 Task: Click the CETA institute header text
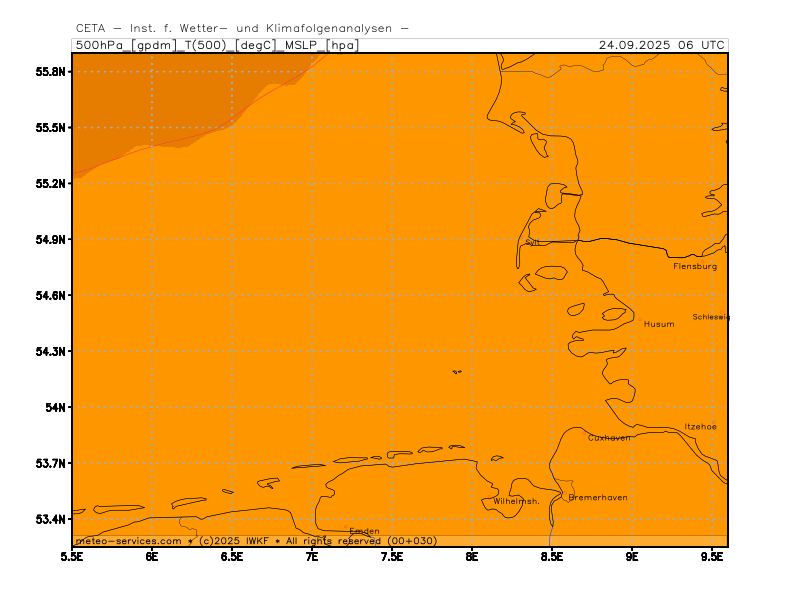pos(242,29)
